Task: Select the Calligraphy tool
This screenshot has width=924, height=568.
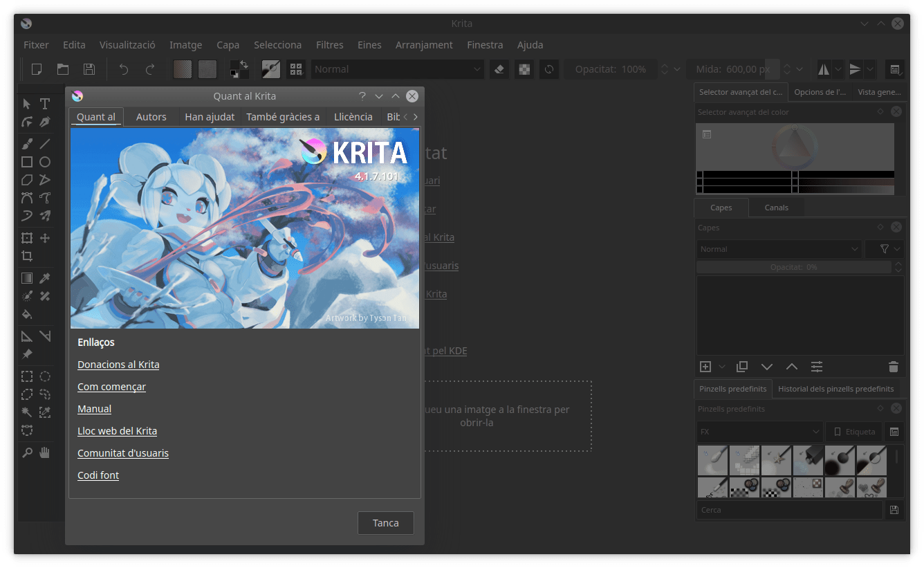Action: point(45,122)
